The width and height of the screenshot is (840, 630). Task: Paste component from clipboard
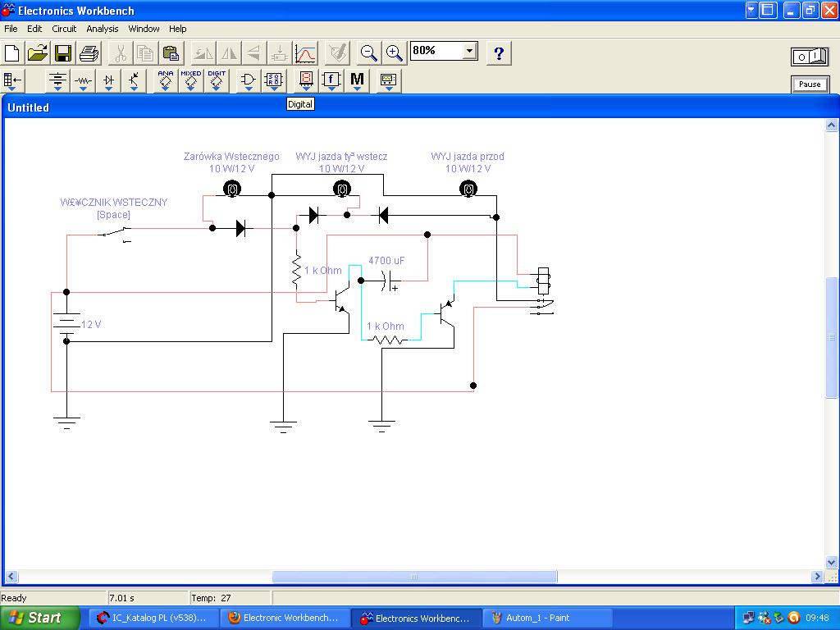(x=171, y=53)
